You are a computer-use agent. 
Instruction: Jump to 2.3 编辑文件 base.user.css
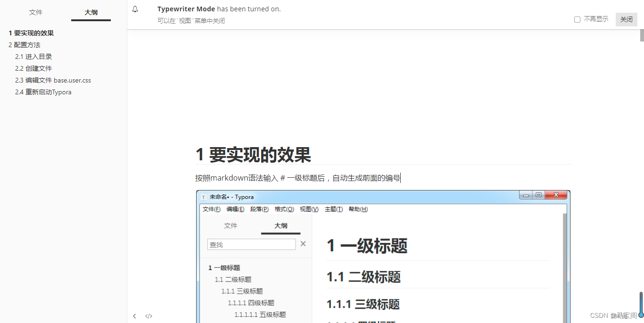coord(53,80)
